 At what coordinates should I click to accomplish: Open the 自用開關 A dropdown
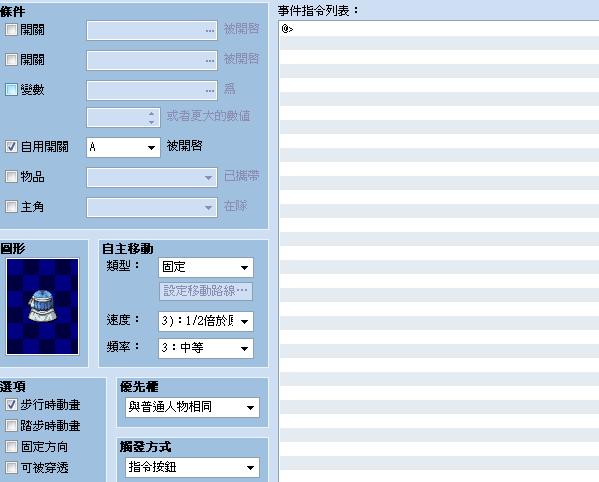(x=123, y=147)
